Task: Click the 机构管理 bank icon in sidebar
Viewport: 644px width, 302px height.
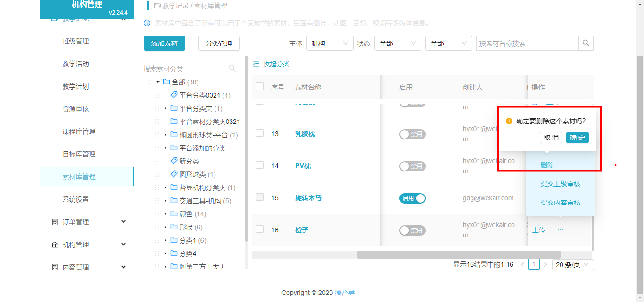Action: click(55, 245)
